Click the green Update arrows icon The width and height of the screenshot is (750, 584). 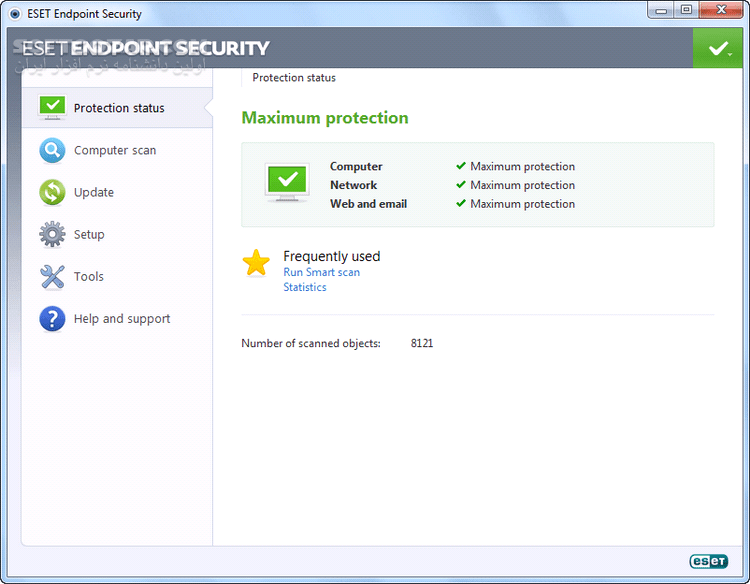coord(52,192)
